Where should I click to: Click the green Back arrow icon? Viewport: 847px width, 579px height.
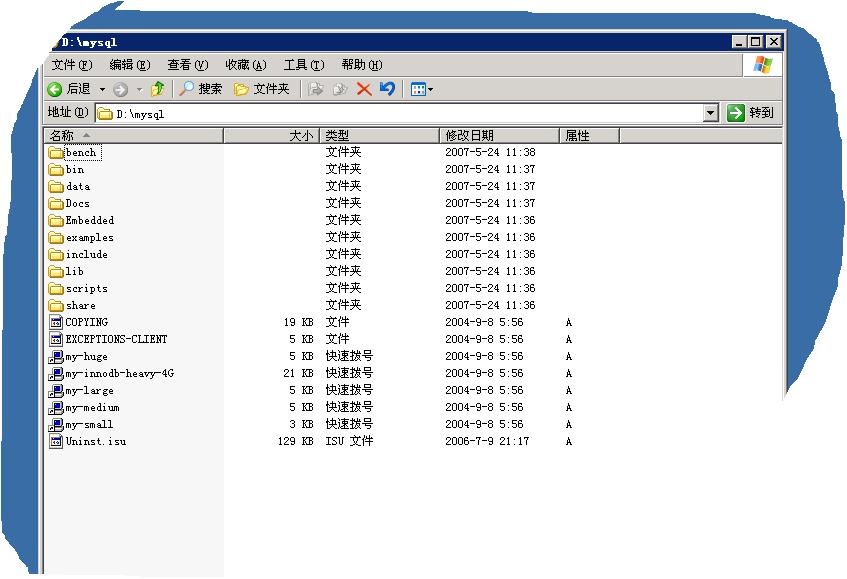click(x=55, y=89)
